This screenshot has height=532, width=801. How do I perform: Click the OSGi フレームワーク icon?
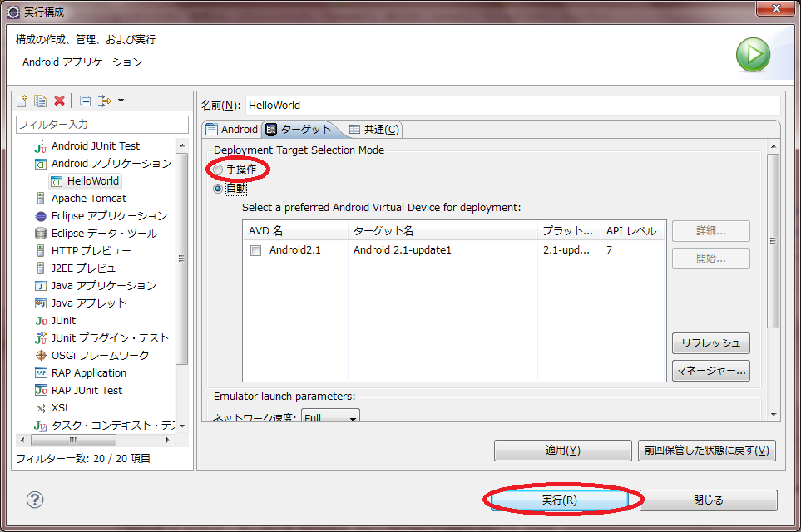pos(41,355)
